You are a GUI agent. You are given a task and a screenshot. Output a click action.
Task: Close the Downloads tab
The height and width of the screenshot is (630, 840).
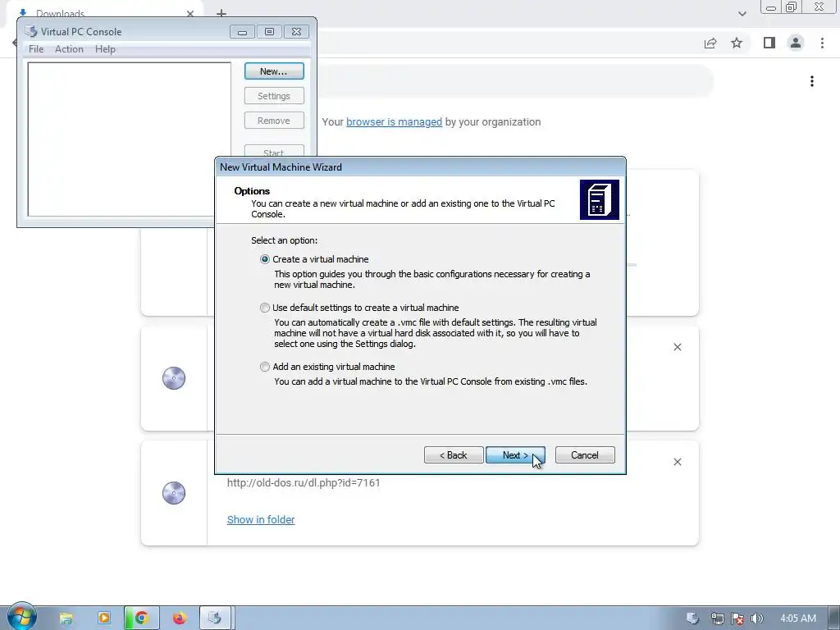190,13
